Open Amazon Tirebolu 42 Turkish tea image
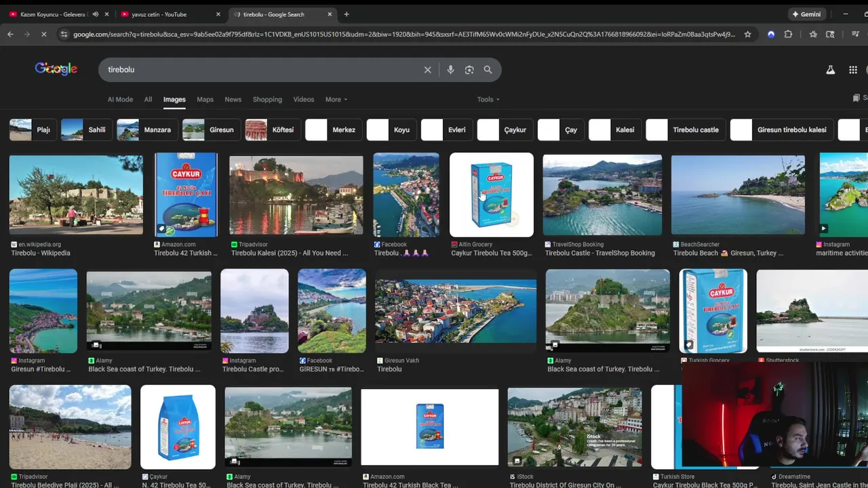The width and height of the screenshot is (868, 488). [x=186, y=195]
